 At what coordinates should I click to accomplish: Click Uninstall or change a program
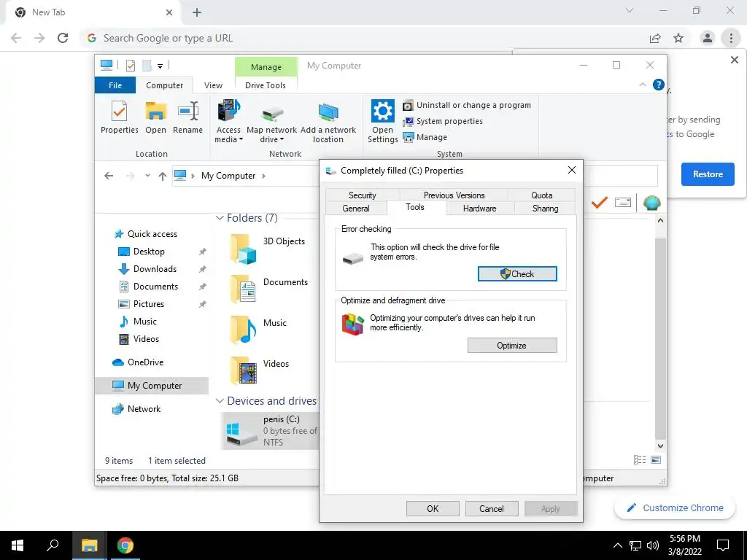click(x=467, y=105)
